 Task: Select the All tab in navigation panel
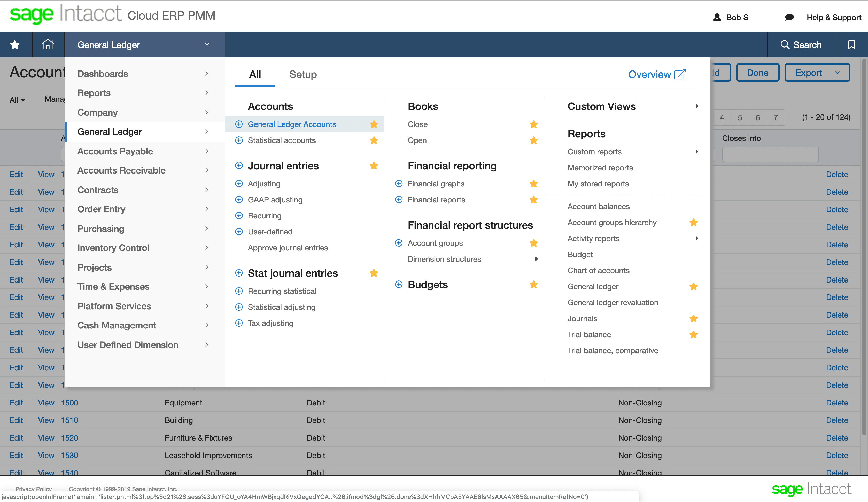click(255, 74)
